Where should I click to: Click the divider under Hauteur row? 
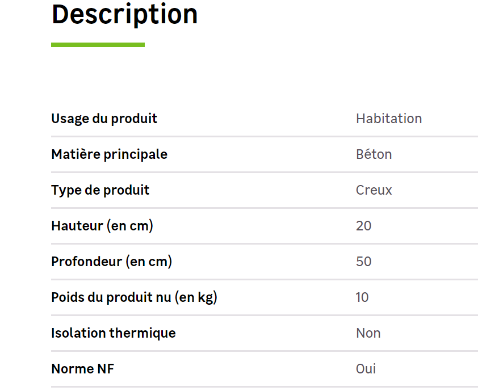264,244
